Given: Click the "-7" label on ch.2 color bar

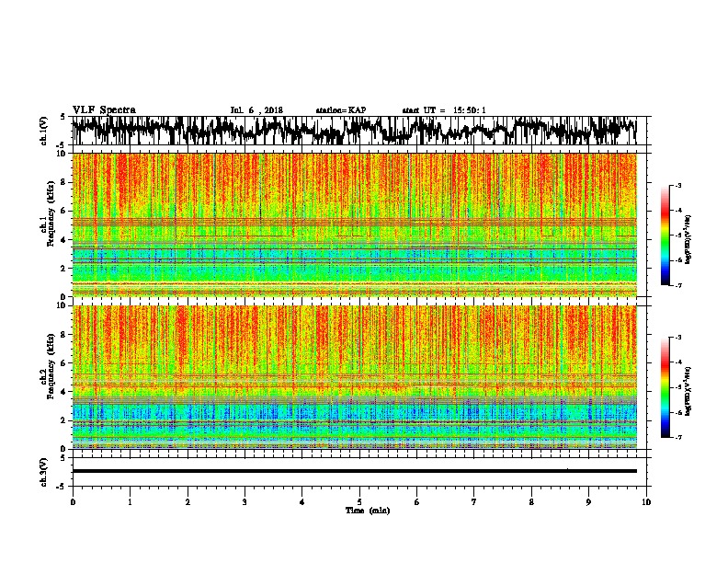Looking at the screenshot, I should click(x=677, y=438).
